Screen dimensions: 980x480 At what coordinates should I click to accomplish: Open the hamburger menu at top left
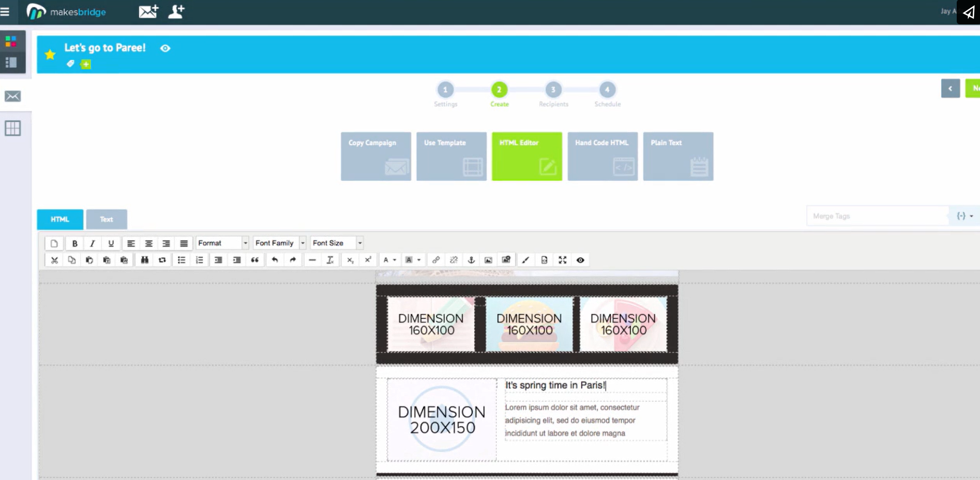[6, 11]
